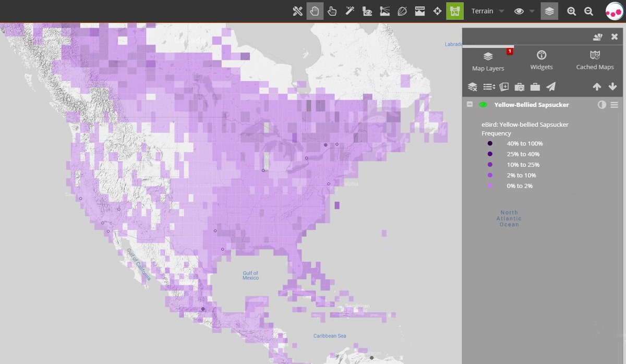Choose the magic wand tool
The height and width of the screenshot is (364, 626).
pyautogui.click(x=350, y=11)
